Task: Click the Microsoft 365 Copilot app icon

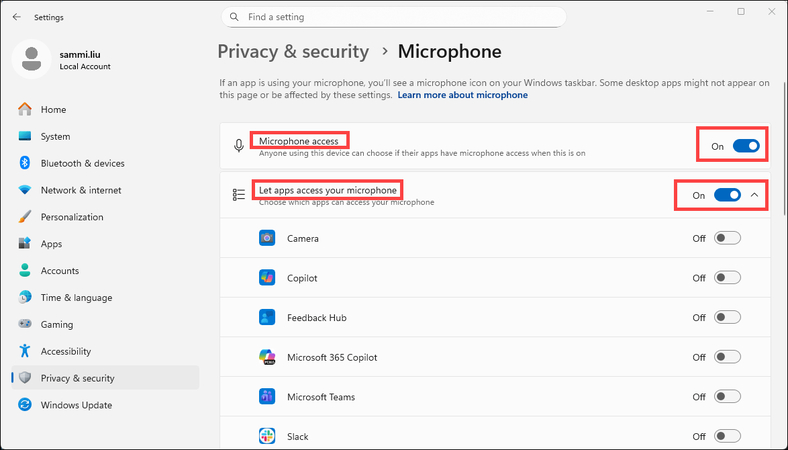Action: 267,357
